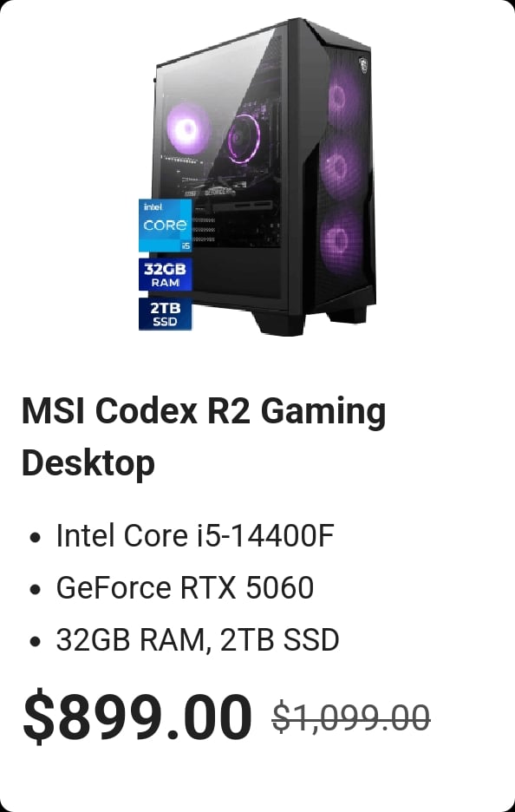Screen dimensions: 515x812
Task: Select the Intel Core i5-14400F spec line
Action: click(194, 535)
